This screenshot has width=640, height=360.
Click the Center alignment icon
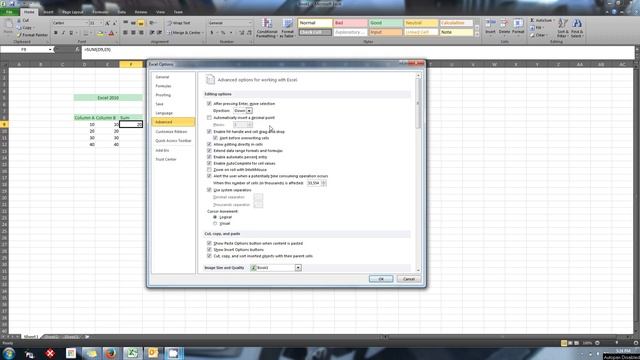[133, 33]
